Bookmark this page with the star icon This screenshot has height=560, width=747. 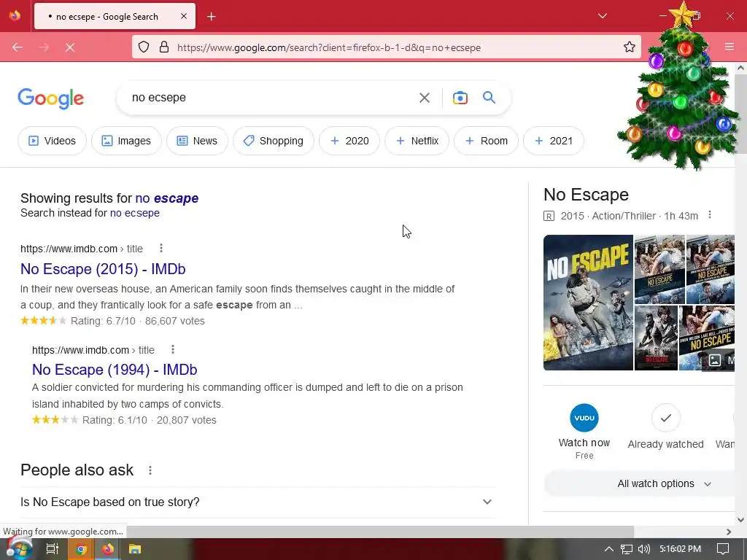630,47
